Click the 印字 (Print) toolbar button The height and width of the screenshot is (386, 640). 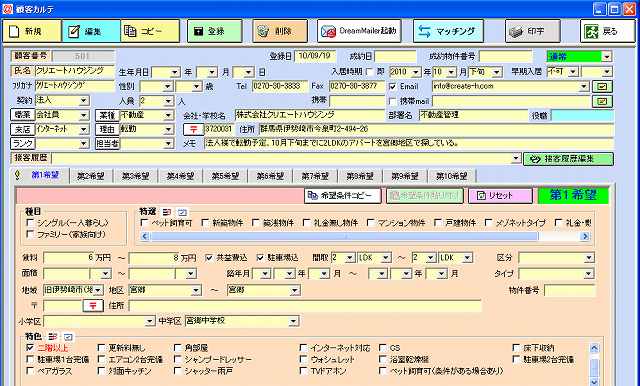click(x=533, y=31)
